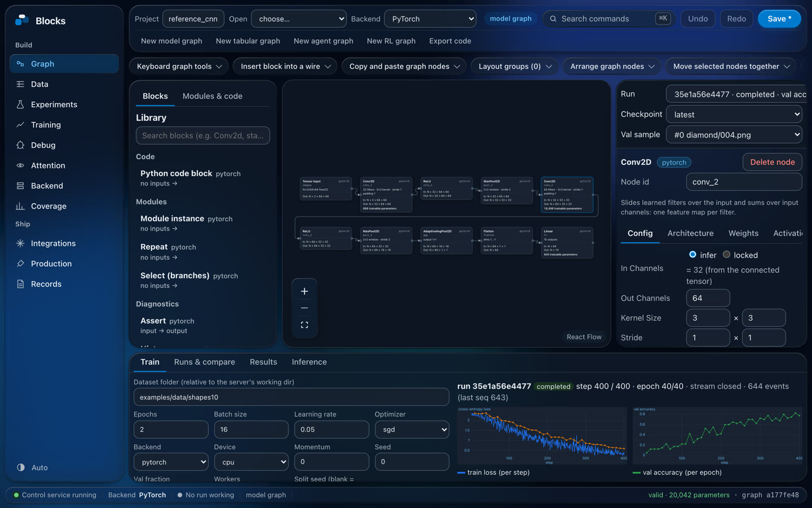Click the Undo button
812x508 pixels.
(x=698, y=19)
